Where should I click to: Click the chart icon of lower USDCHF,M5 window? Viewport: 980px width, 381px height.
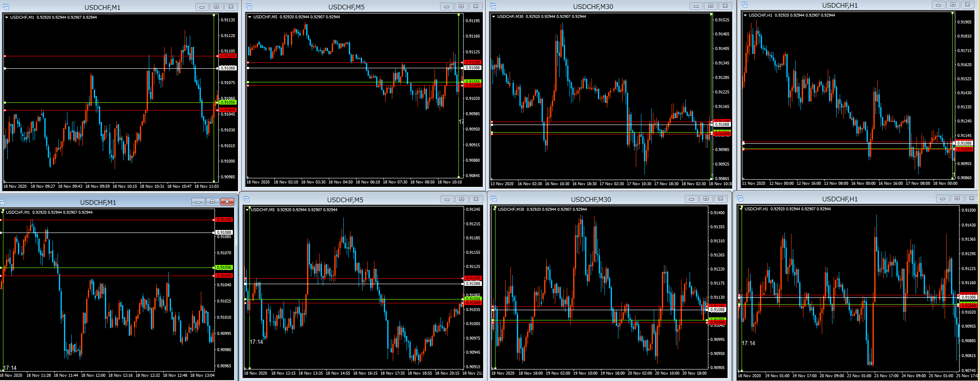[x=247, y=199]
